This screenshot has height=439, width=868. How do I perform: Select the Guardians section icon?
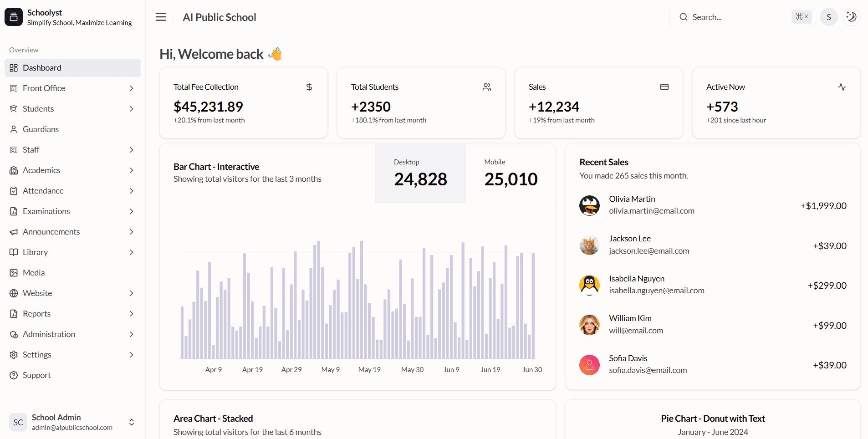pyautogui.click(x=14, y=129)
